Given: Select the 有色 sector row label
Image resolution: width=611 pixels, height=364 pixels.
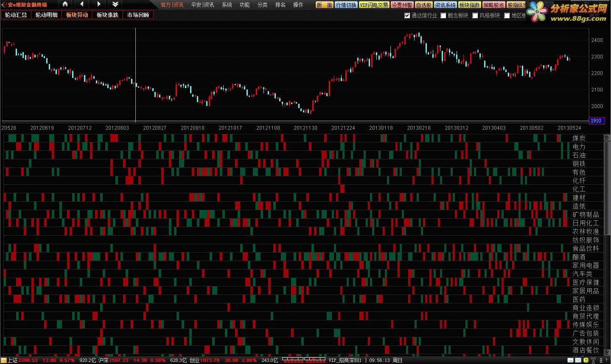Looking at the screenshot, I should (x=579, y=172).
